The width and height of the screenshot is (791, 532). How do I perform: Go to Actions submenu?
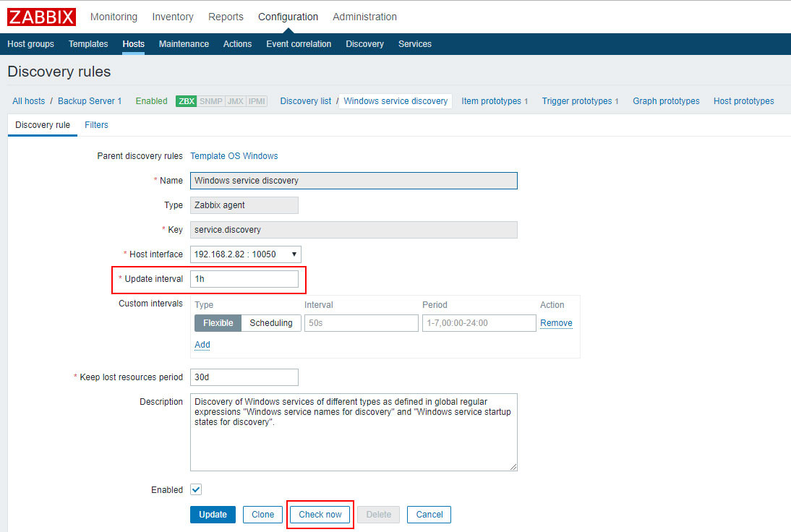click(x=237, y=44)
